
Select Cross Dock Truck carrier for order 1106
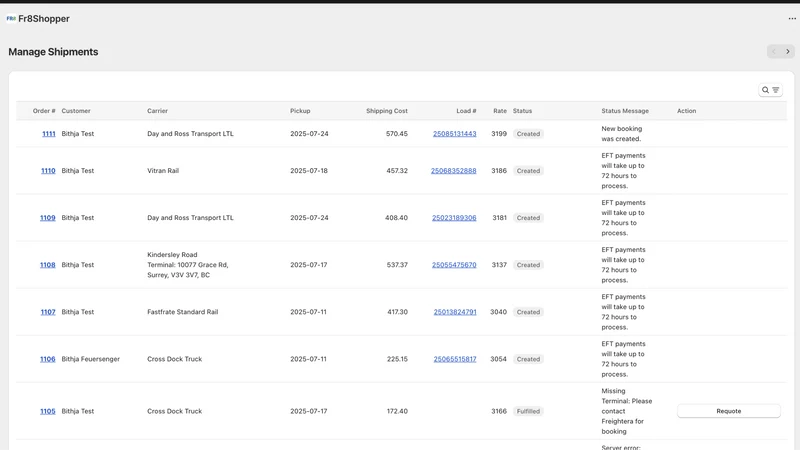(174, 359)
